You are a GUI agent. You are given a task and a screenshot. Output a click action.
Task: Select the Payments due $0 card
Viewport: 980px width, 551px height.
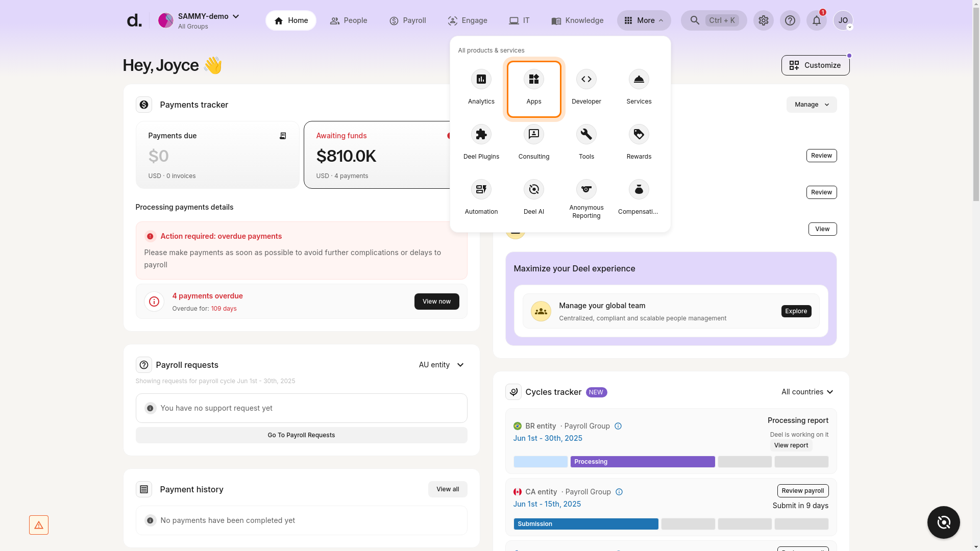point(217,155)
